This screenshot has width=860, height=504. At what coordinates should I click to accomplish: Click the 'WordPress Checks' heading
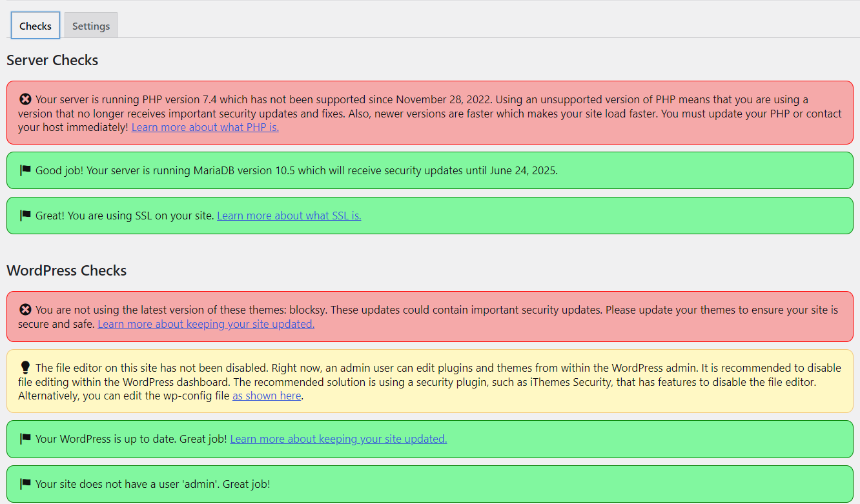click(67, 270)
